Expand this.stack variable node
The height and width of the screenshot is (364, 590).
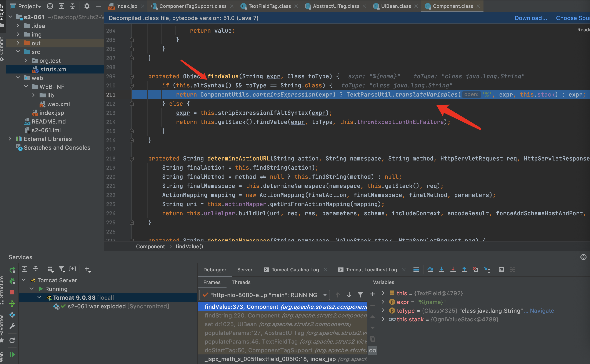coord(383,319)
